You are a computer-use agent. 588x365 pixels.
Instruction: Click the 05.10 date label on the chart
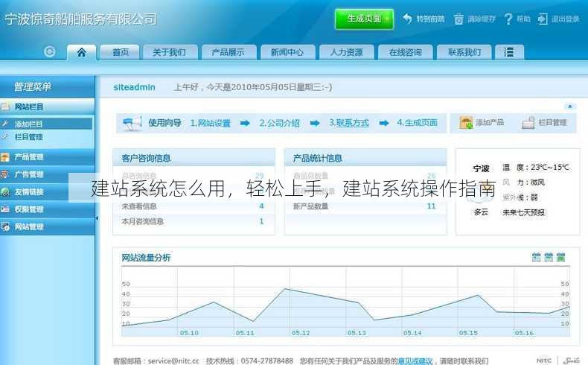coord(189,333)
